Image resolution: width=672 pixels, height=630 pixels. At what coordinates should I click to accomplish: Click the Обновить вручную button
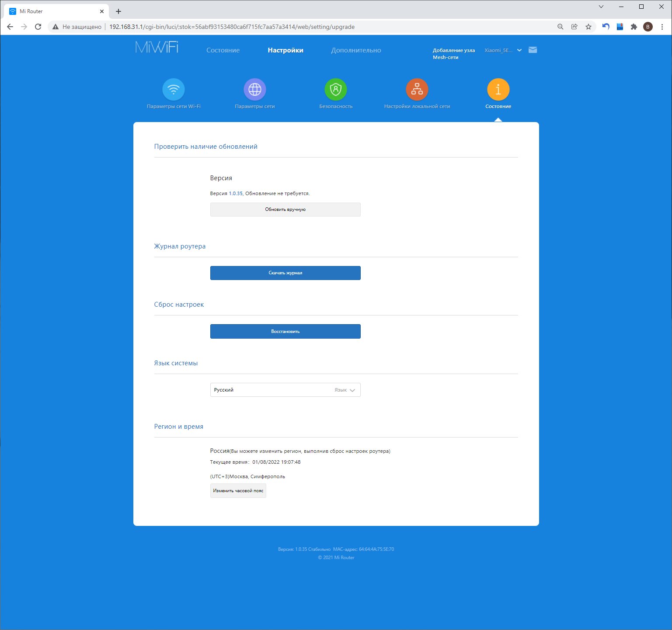[286, 210]
